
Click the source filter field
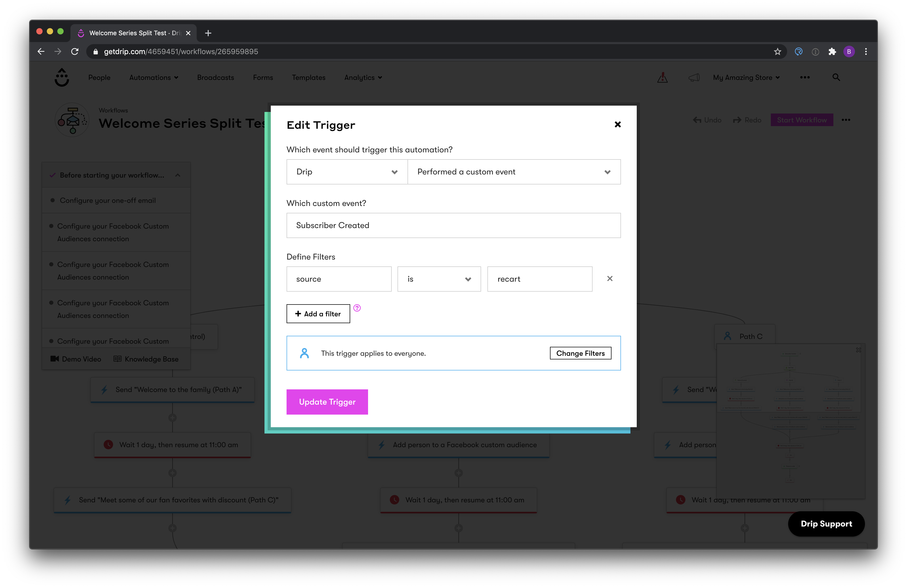click(339, 279)
